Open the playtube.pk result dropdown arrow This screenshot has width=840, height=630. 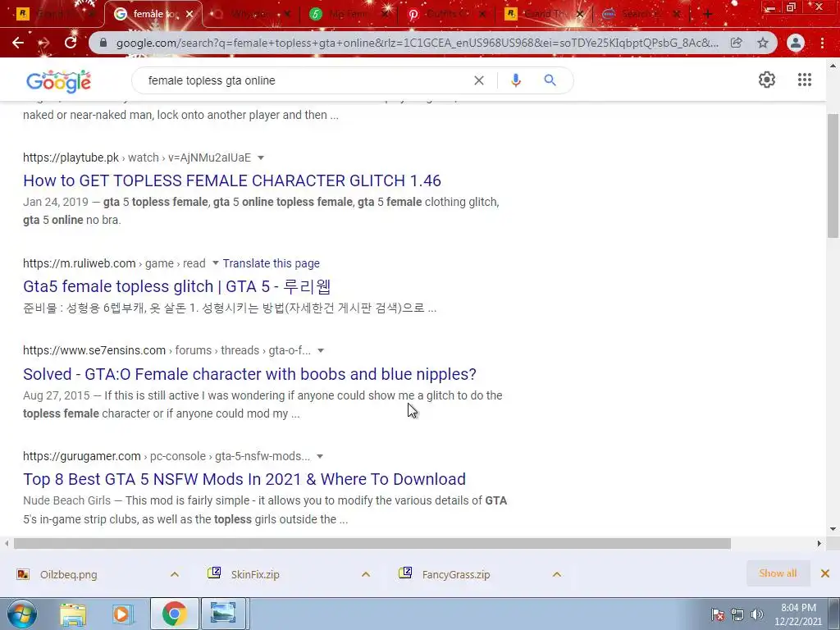pos(261,158)
